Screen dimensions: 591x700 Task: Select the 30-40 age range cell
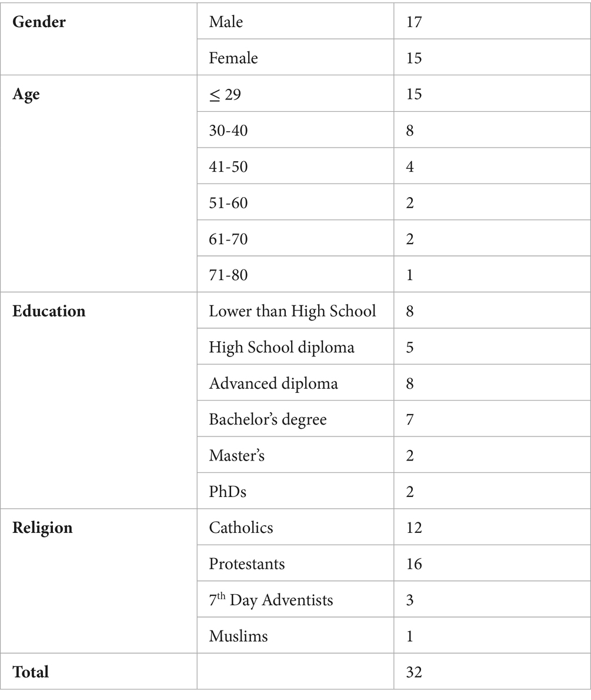pyautogui.click(x=228, y=131)
